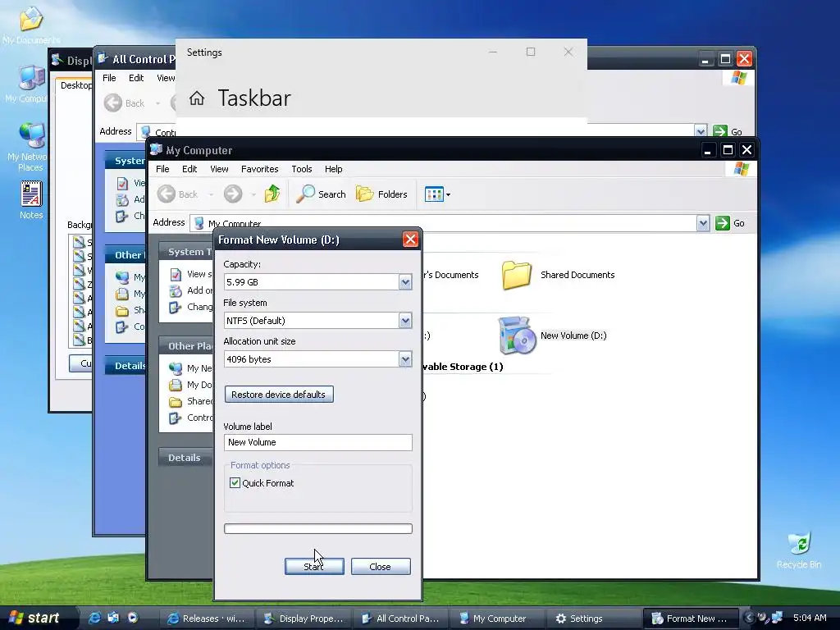Image resolution: width=840 pixels, height=630 pixels.
Task: Open Tools menu in My Computer
Action: click(302, 169)
